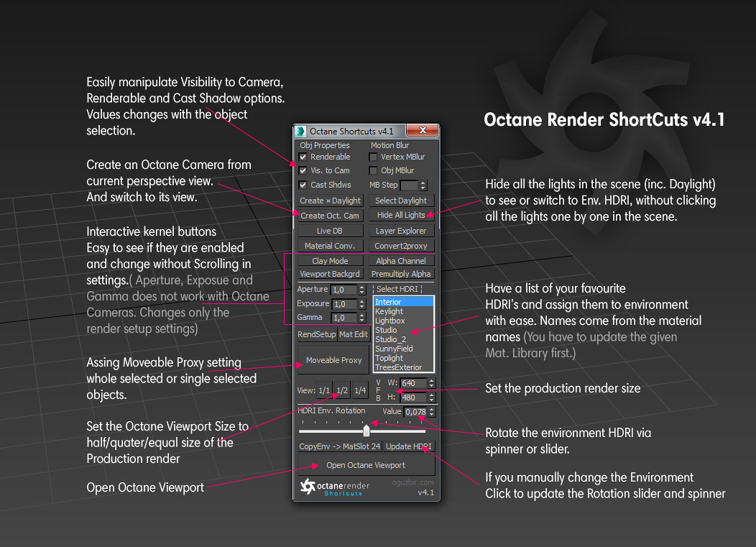756x547 pixels.
Task: Select Studio in HDRI list
Action: (x=404, y=330)
